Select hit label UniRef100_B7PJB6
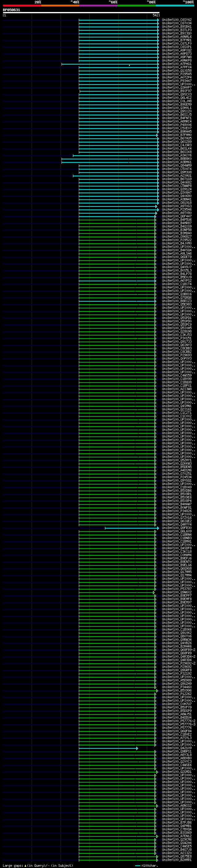The image size is (197, 868). [176, 822]
